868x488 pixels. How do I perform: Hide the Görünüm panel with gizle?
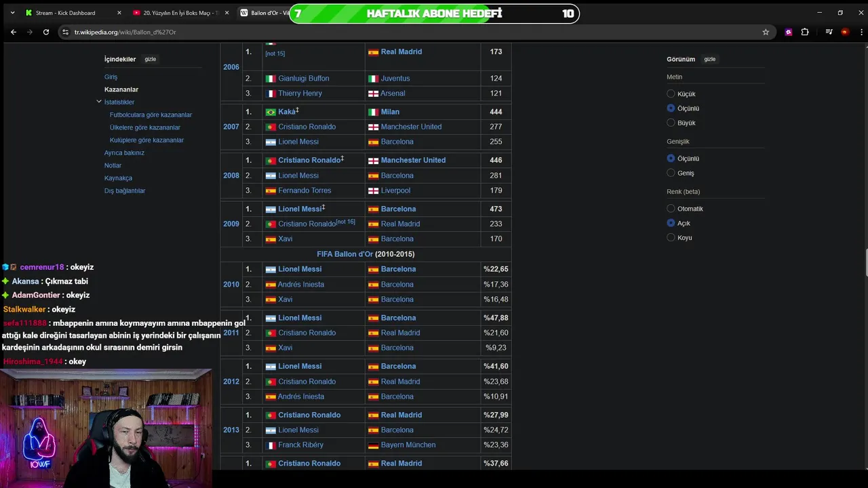click(x=709, y=59)
